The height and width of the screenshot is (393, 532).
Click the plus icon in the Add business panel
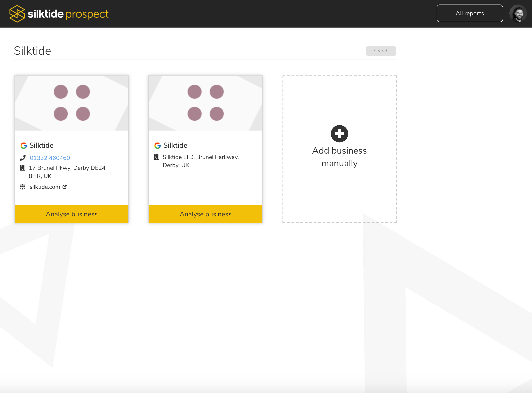339,133
